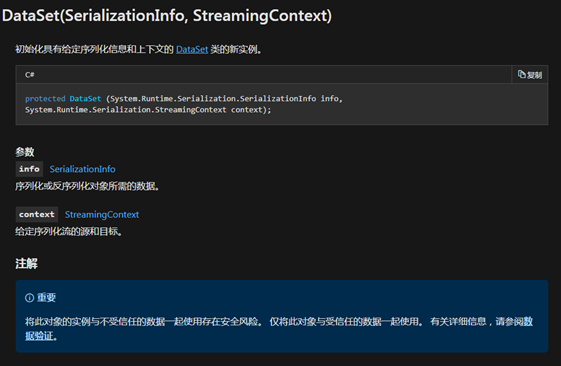Click the 注解 section heading

(x=26, y=264)
